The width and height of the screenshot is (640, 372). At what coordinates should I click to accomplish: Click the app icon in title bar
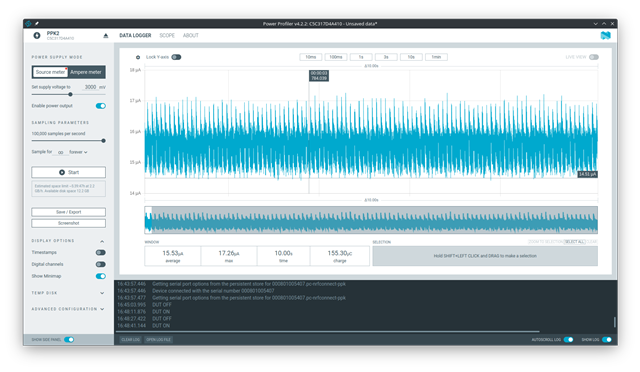pyautogui.click(x=28, y=24)
